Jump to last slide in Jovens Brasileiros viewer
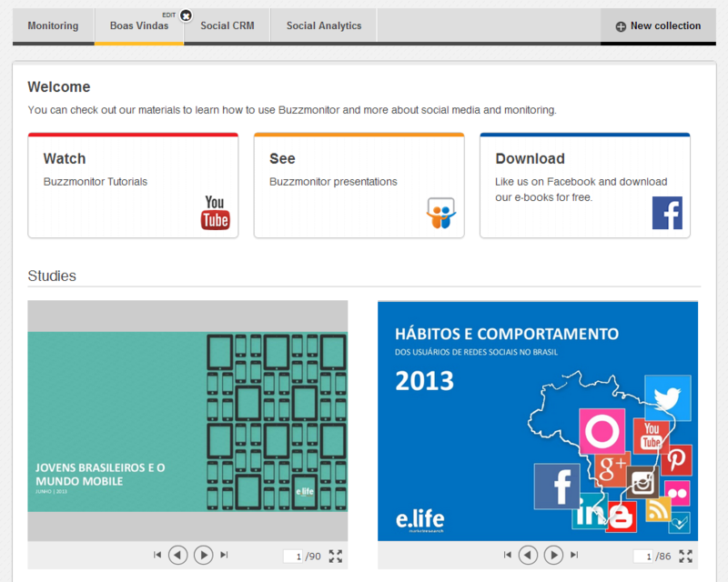Viewport: 728px width, 582px height. pyautogui.click(x=225, y=555)
